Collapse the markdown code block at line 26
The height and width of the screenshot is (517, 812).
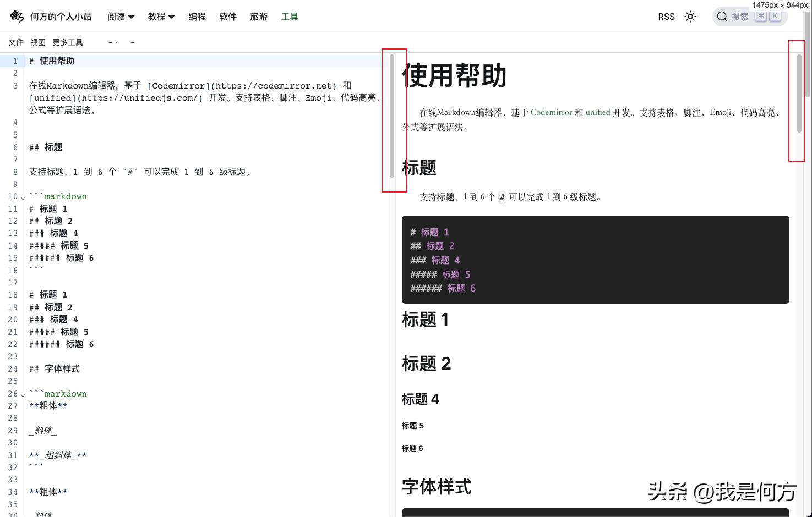coord(23,394)
